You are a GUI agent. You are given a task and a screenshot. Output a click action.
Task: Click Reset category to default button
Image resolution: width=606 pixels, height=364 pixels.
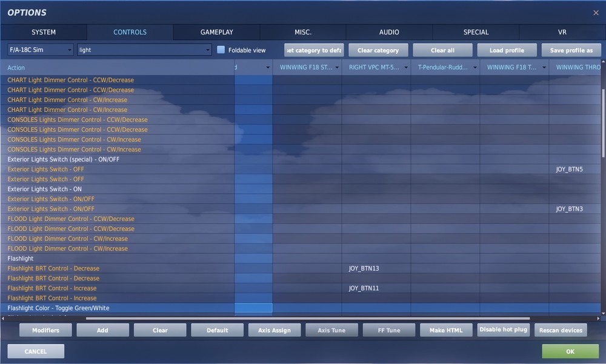click(314, 50)
